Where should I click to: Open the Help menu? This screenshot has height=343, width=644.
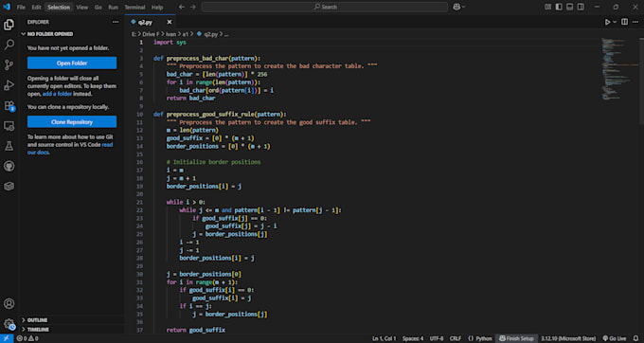pyautogui.click(x=157, y=7)
